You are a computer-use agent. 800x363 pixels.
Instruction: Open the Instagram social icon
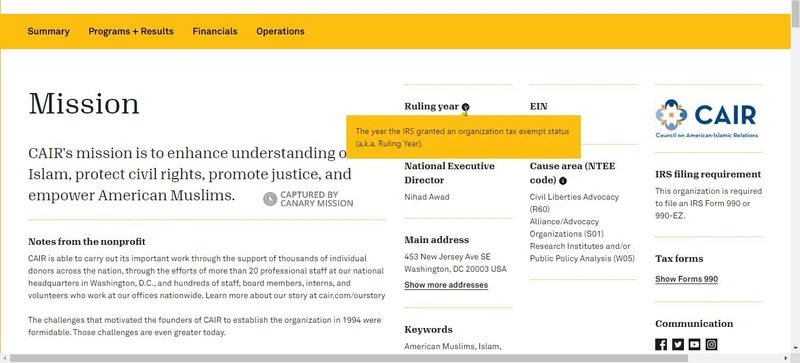(x=711, y=344)
